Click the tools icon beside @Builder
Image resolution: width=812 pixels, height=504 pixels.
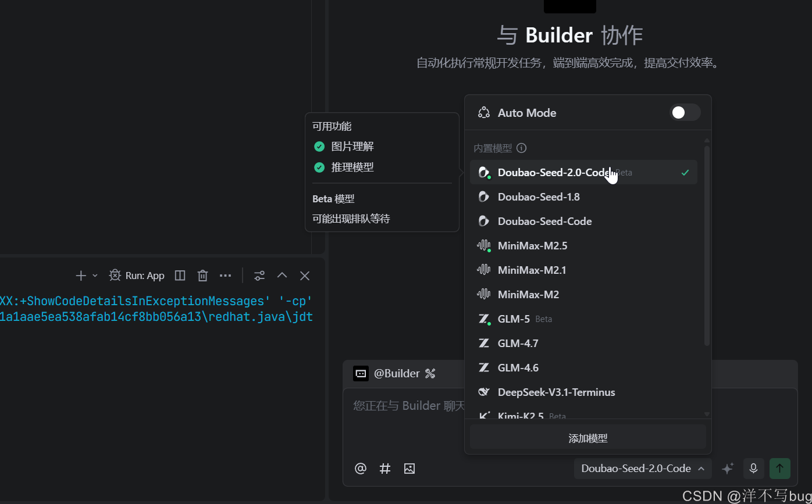430,374
